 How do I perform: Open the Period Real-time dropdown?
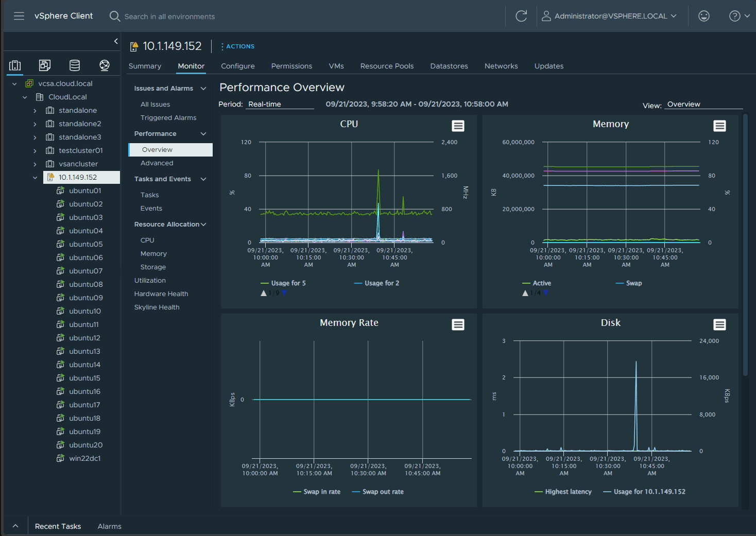[280, 104]
